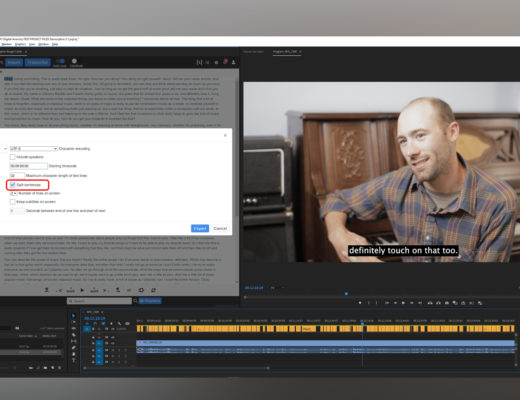Toggle Linked Selection in the timeline header
The height and width of the screenshot is (400, 520).
pyautogui.click(x=103, y=324)
